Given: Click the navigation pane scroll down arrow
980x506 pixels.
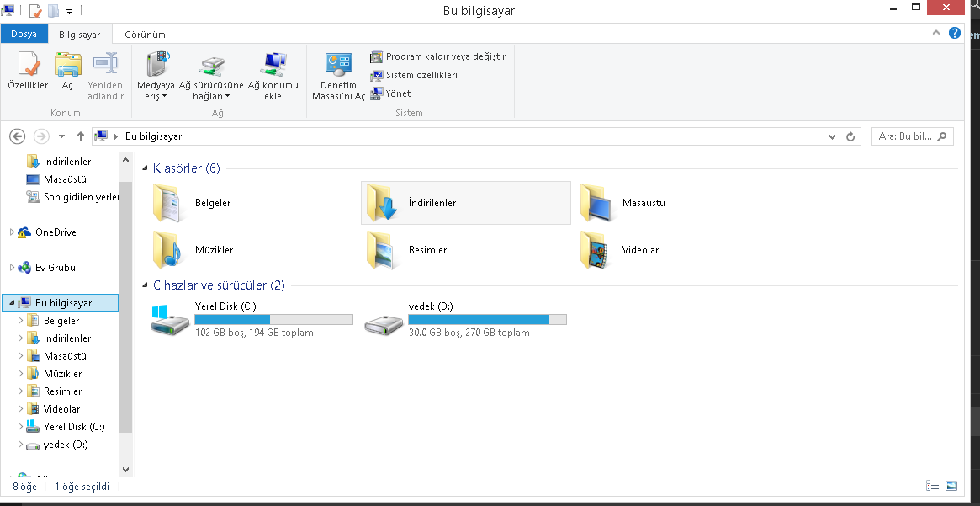Looking at the screenshot, I should (x=125, y=469).
